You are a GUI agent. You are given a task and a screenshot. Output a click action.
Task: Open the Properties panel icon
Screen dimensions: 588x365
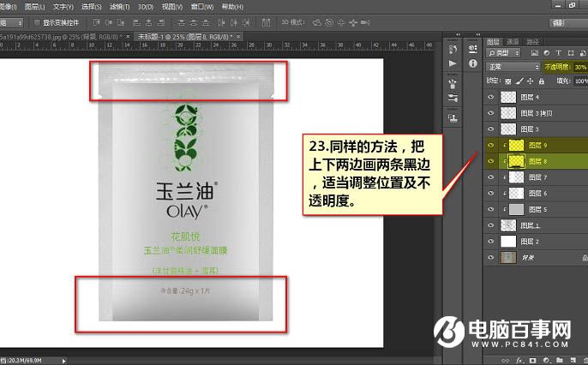point(473,49)
